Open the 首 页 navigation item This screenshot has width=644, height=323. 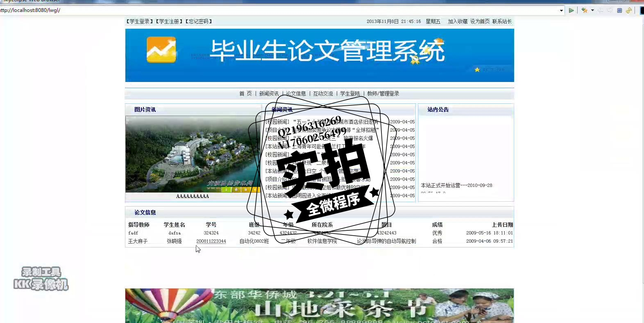coord(245,93)
